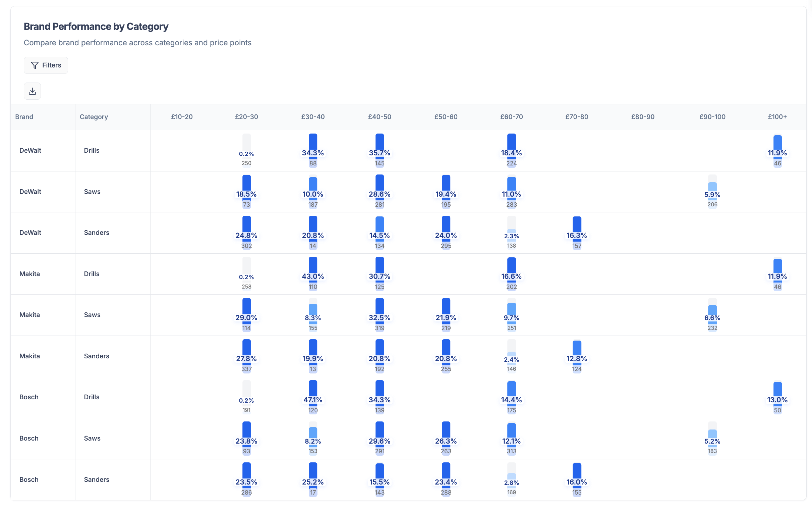Click the Brand column header
812x506 pixels.
pos(24,117)
